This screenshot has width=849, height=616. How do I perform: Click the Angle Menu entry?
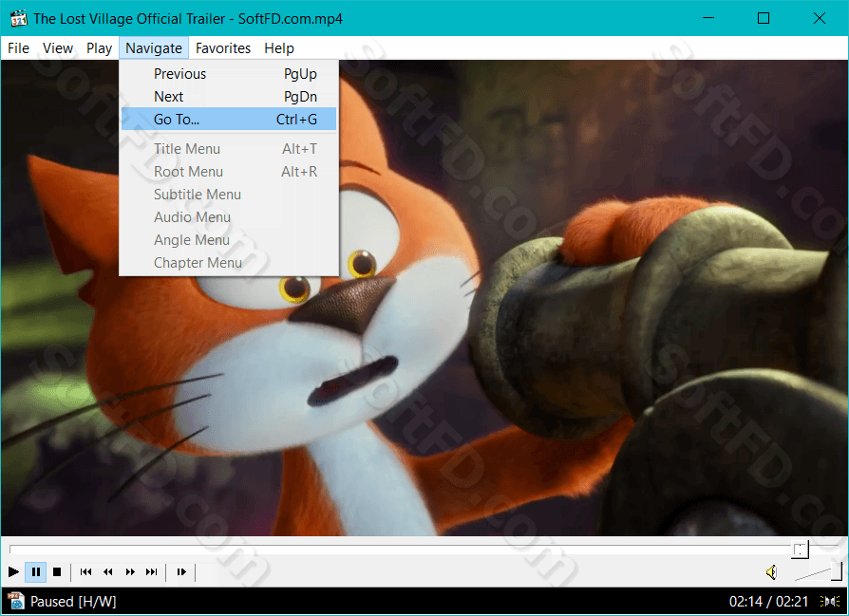(229, 239)
